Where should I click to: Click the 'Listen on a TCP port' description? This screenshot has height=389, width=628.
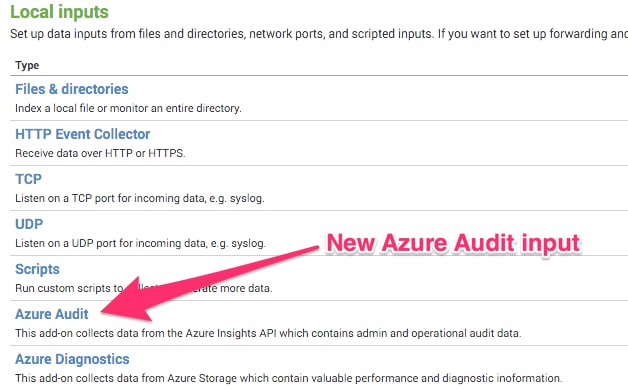click(x=140, y=198)
